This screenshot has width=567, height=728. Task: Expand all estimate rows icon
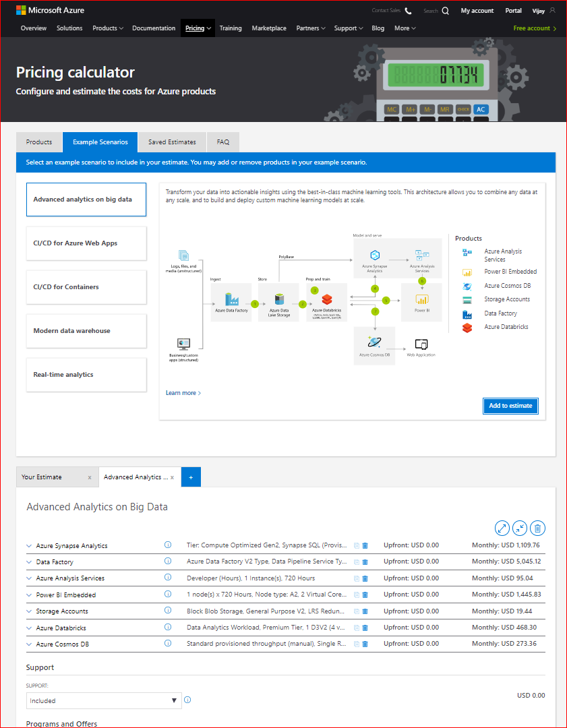tap(502, 528)
